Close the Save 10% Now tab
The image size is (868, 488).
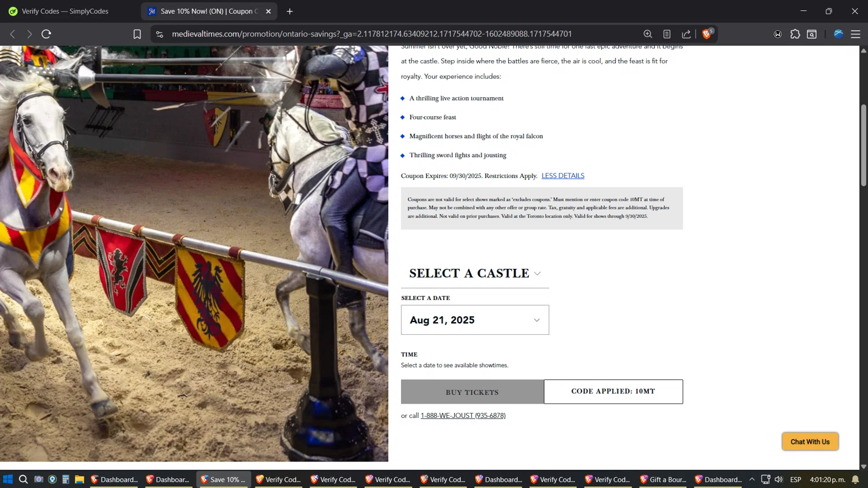(269, 12)
